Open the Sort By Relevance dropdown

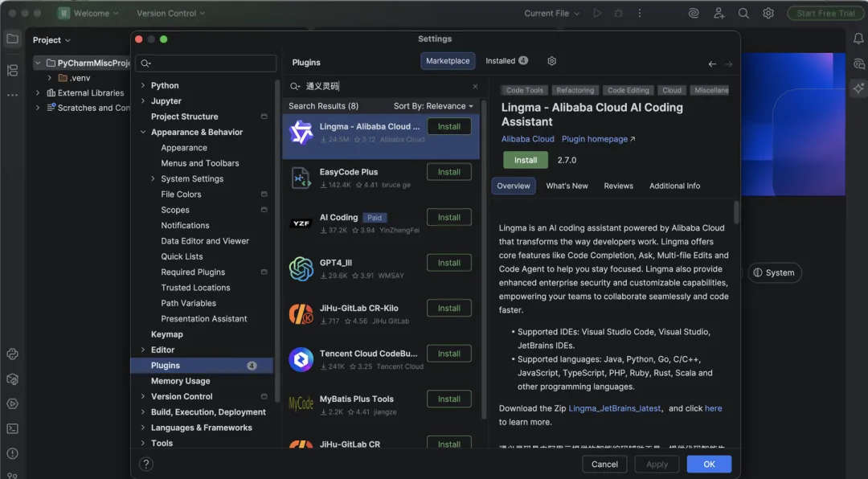pyautogui.click(x=433, y=106)
